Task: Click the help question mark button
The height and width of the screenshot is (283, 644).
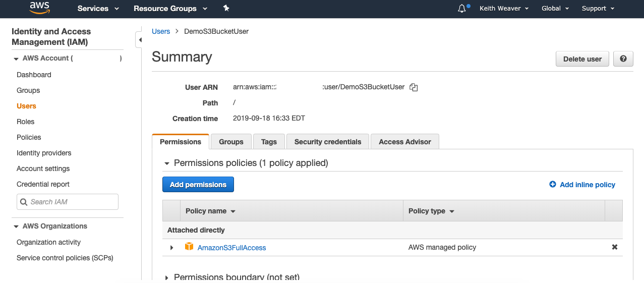Action: point(623,59)
